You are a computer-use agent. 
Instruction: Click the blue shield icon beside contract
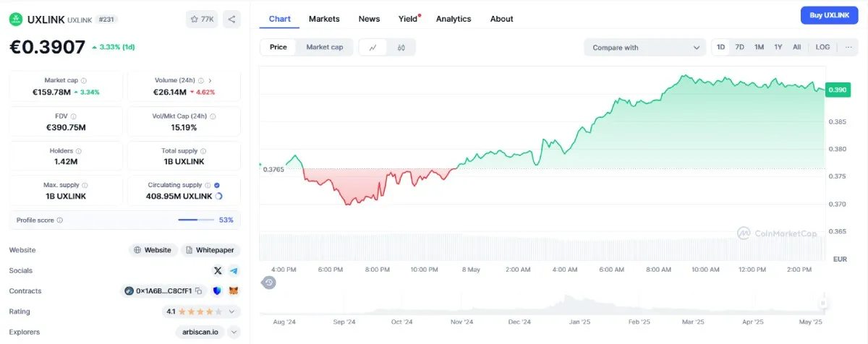point(218,291)
